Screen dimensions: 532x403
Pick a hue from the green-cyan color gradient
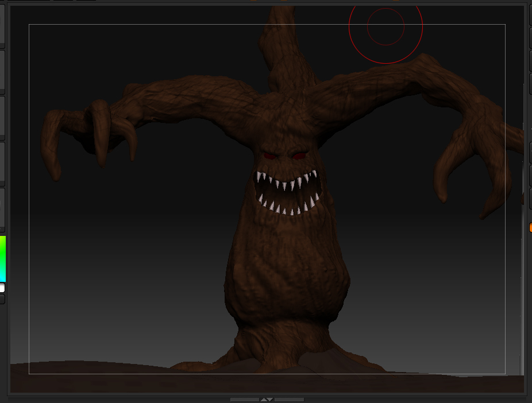pos(3,259)
